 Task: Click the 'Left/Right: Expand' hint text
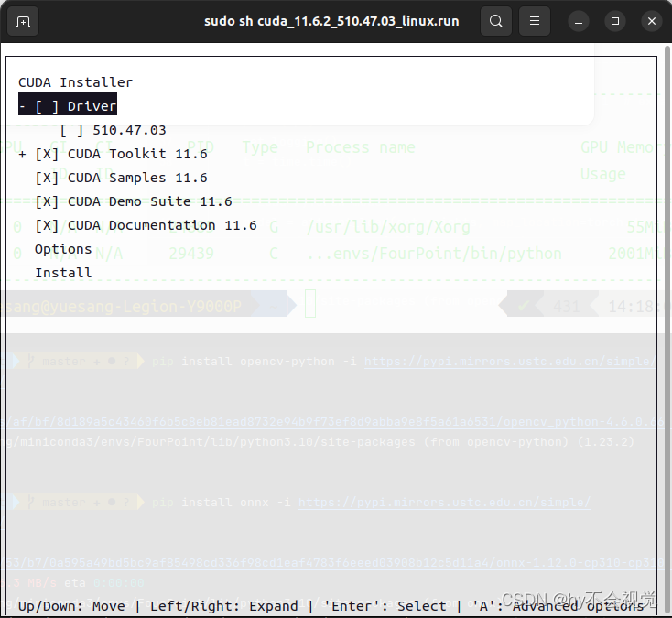click(x=223, y=606)
